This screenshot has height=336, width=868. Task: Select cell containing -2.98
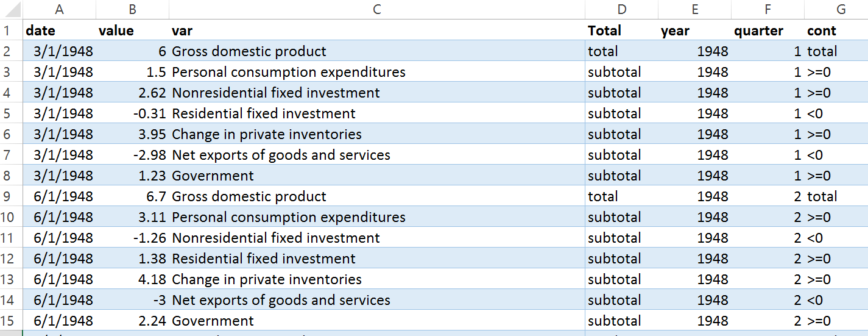click(132, 155)
